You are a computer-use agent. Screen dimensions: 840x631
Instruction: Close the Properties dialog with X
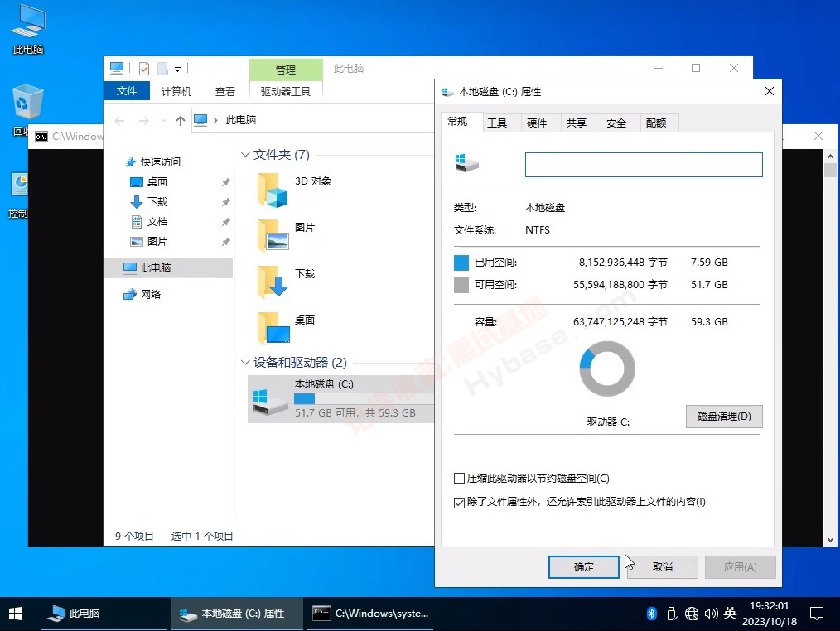coord(770,92)
